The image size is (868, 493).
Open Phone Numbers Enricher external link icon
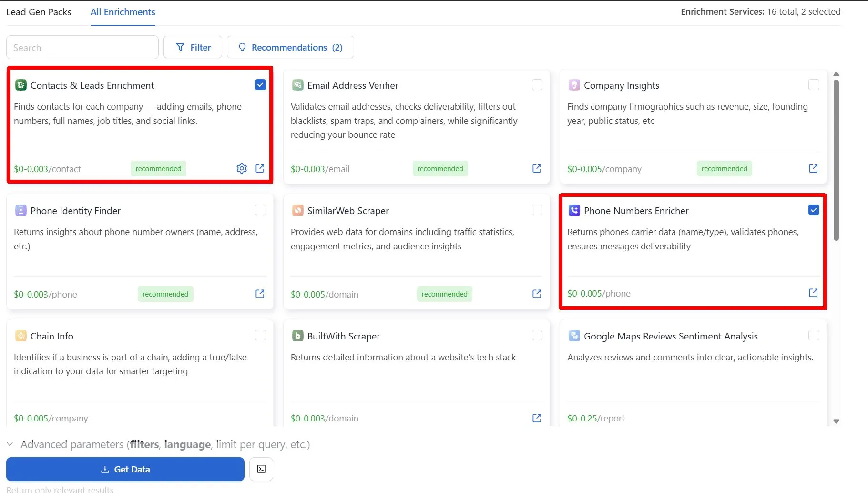813,293
